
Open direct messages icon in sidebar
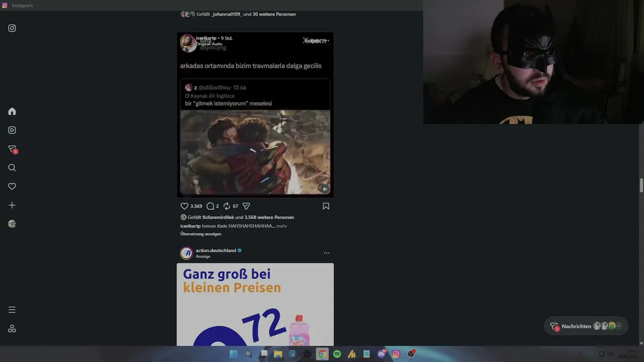click(x=13, y=149)
